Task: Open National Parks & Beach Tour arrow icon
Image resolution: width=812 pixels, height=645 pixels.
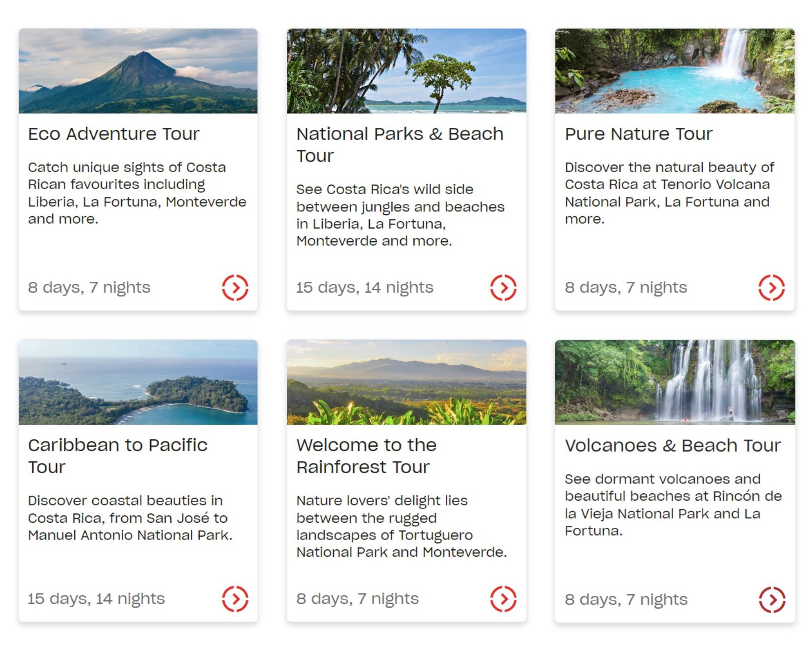Action: (503, 287)
